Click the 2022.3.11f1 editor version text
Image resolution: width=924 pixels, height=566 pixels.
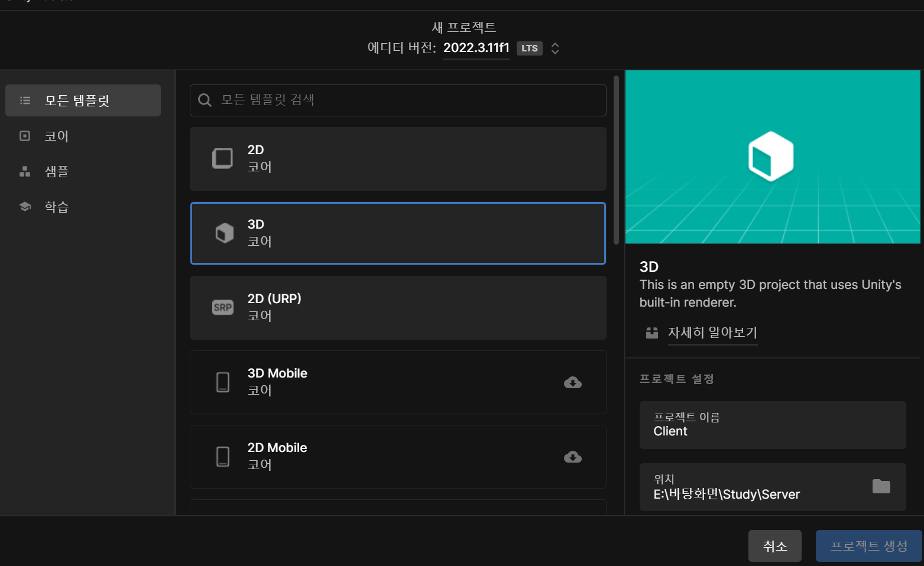[x=476, y=48]
